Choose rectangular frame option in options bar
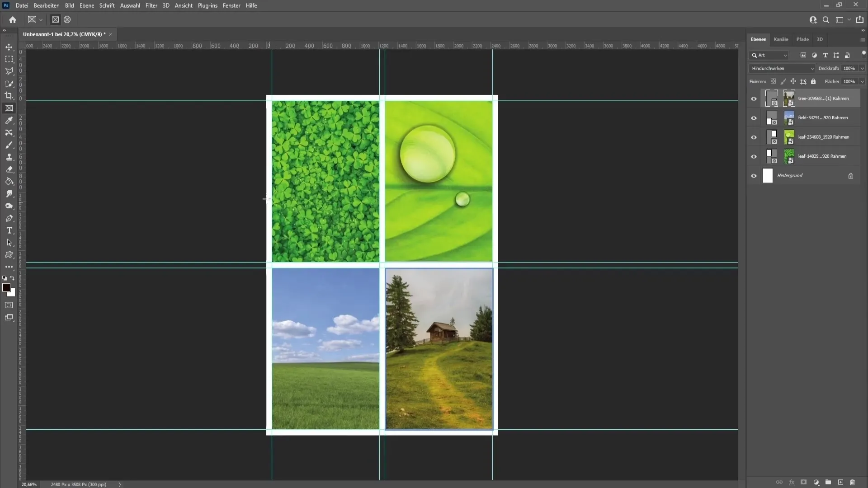This screenshot has width=868, height=488. [x=55, y=19]
